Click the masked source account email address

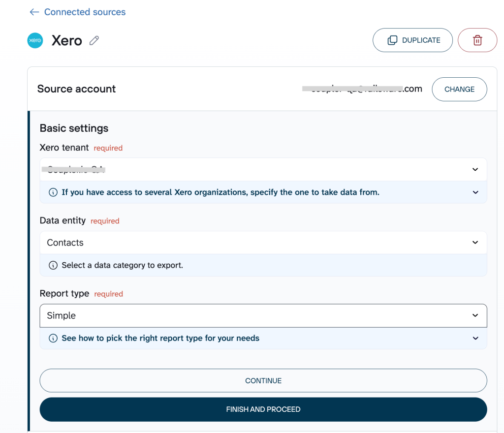[x=362, y=89]
